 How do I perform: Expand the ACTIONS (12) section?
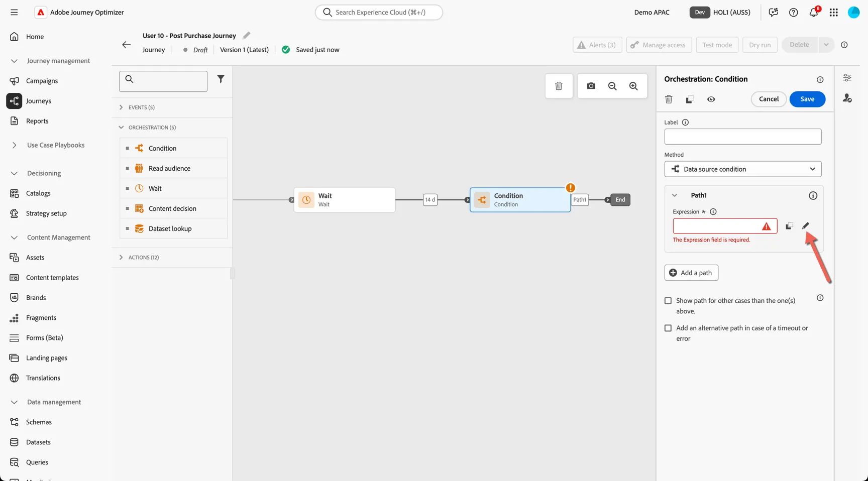pyautogui.click(x=121, y=258)
